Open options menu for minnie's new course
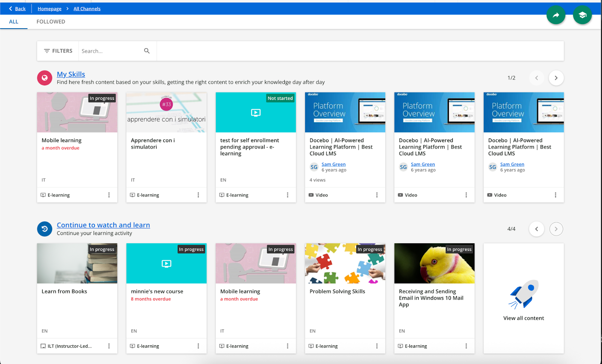Viewport: 602px width, 364px height. click(x=198, y=346)
